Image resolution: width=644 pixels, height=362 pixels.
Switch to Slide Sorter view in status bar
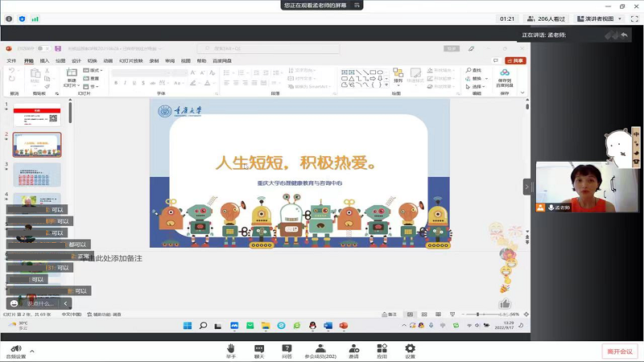click(x=424, y=315)
